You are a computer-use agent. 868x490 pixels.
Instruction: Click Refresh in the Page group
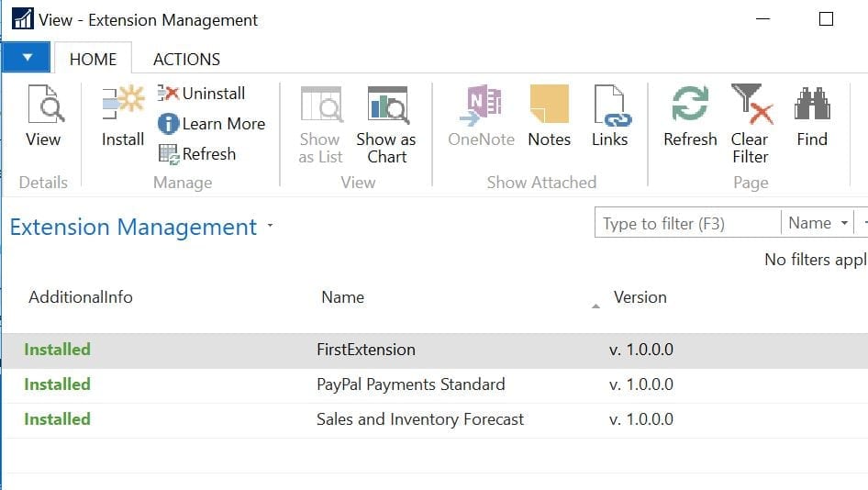click(690, 116)
